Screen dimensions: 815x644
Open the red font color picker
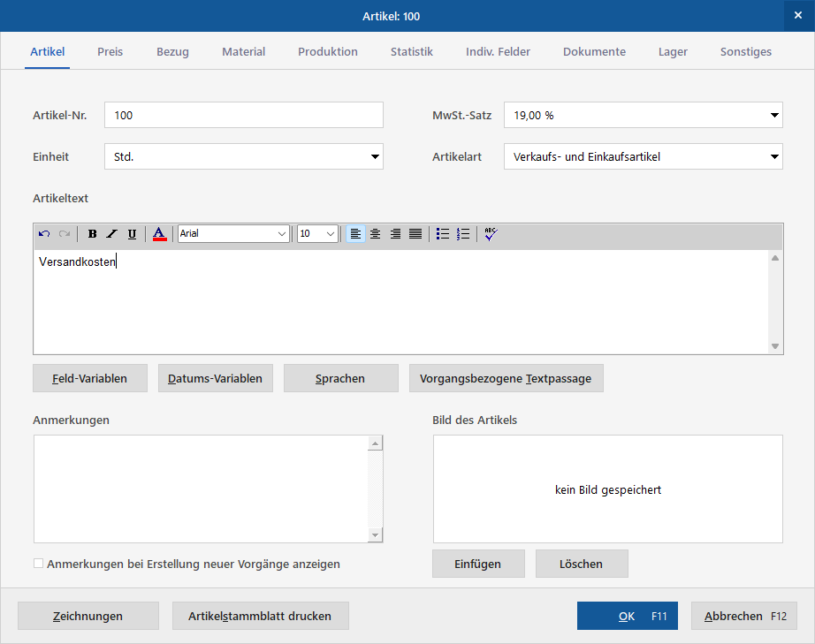pyautogui.click(x=160, y=234)
